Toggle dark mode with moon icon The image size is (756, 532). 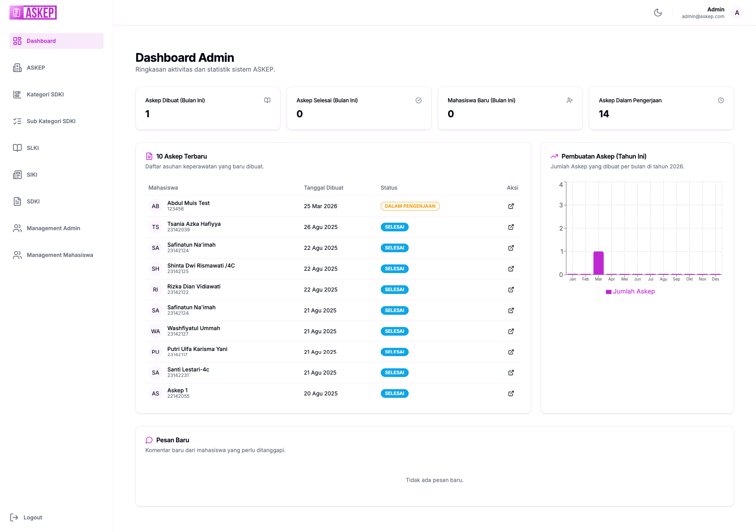(x=658, y=13)
